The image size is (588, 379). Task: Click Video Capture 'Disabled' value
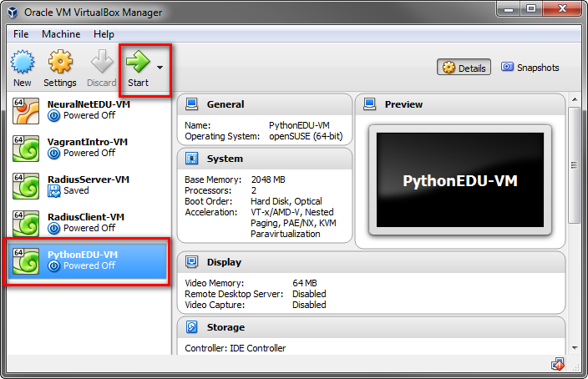click(x=309, y=305)
